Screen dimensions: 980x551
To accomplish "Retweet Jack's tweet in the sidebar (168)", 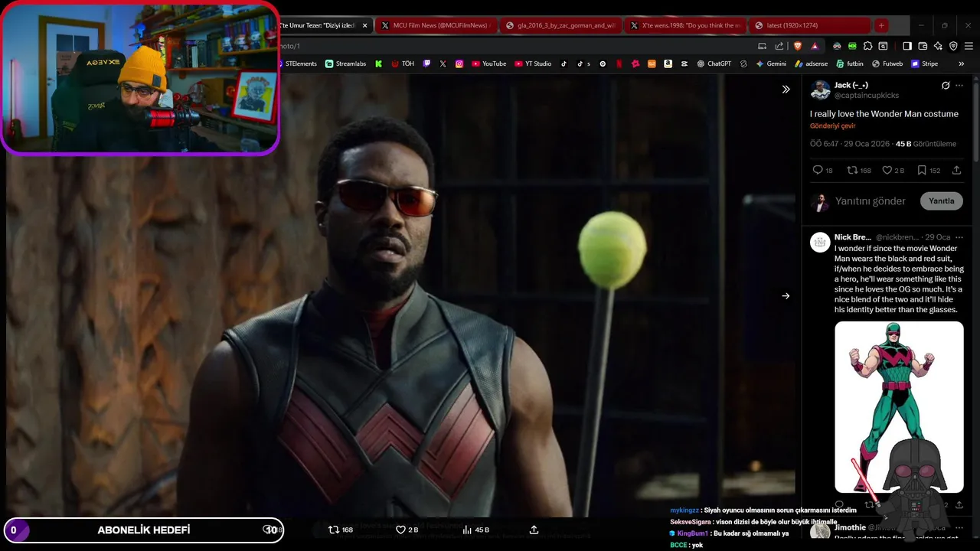I will pos(859,170).
